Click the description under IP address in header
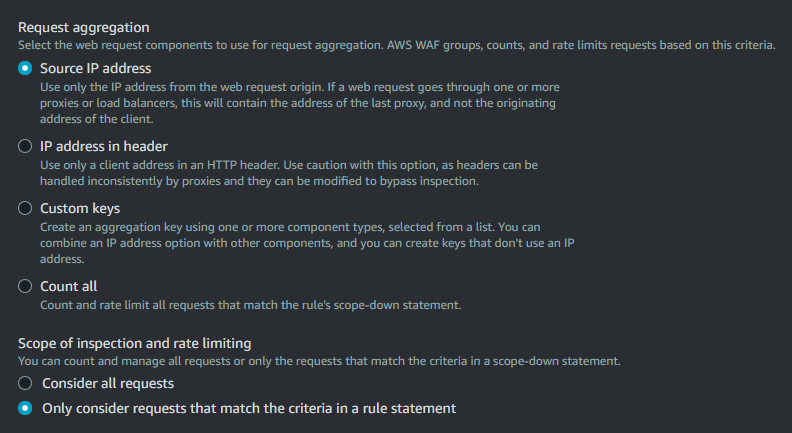The width and height of the screenshot is (792, 433). point(289,173)
